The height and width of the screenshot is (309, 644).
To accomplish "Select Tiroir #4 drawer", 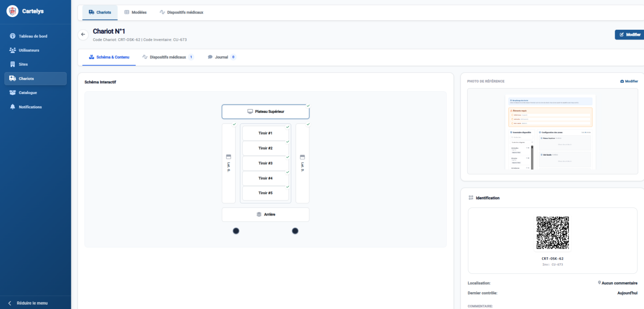I will [265, 179].
